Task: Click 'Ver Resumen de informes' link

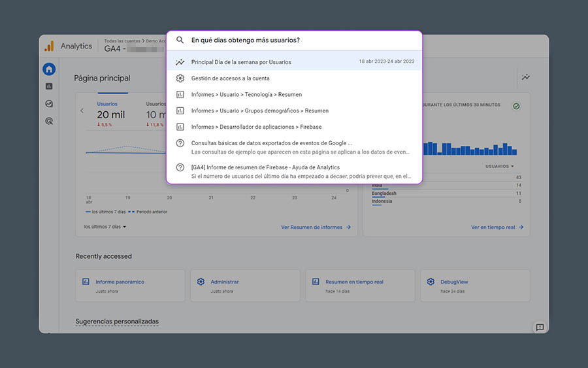Action: [316, 227]
